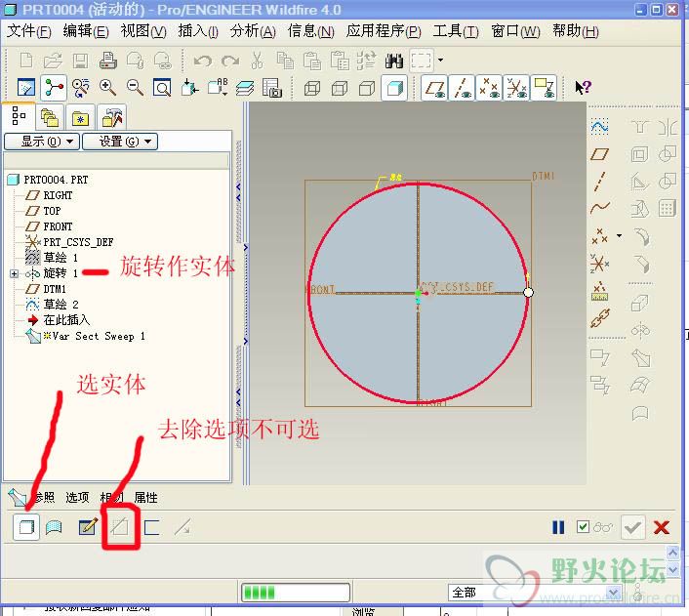689x616 pixels.
Task: Toggle coordinate systems display
Action: pos(516,88)
